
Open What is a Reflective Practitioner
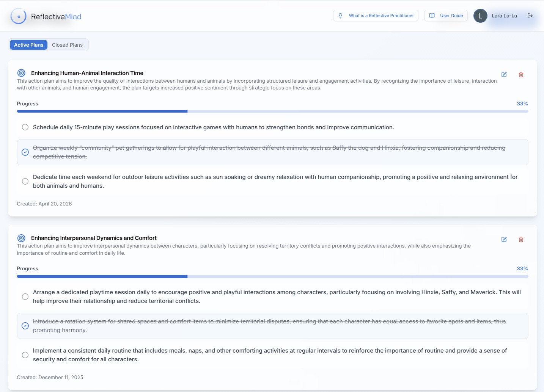(x=376, y=16)
